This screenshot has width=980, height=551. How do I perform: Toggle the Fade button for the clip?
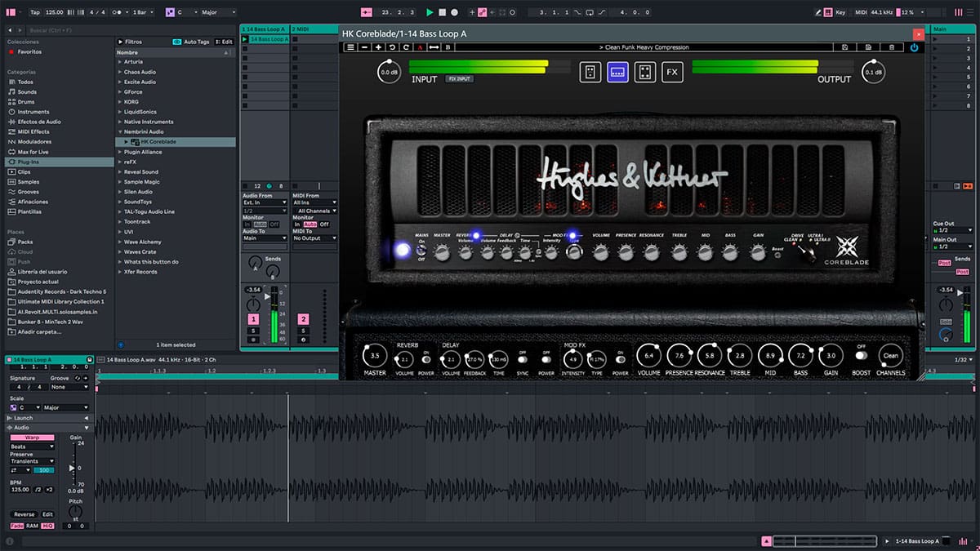(x=17, y=526)
